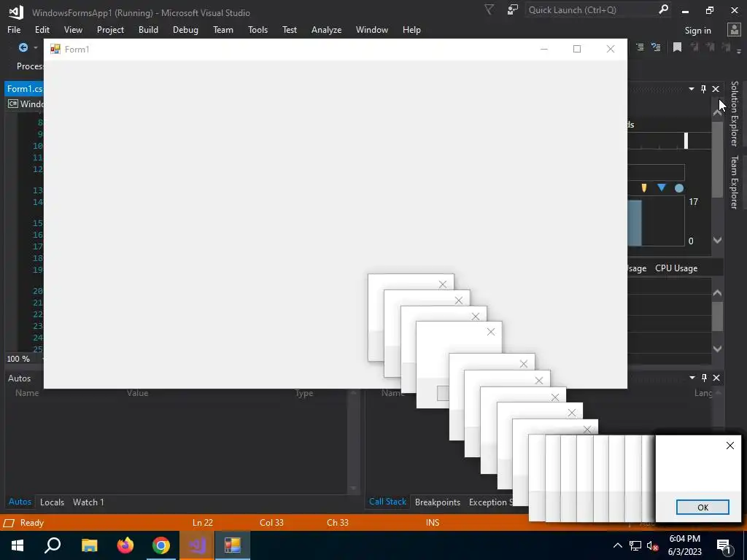Close the Diagnostic Tools panel
The height and width of the screenshot is (560, 747).
pos(716,89)
